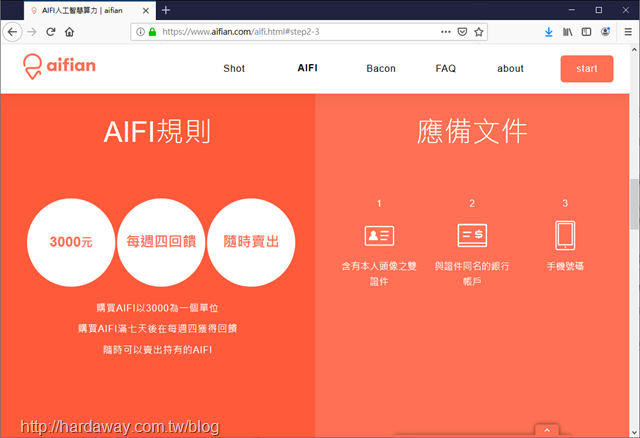Toggle the sidebar view
Screen dimensions: 640x438
[x=587, y=32]
